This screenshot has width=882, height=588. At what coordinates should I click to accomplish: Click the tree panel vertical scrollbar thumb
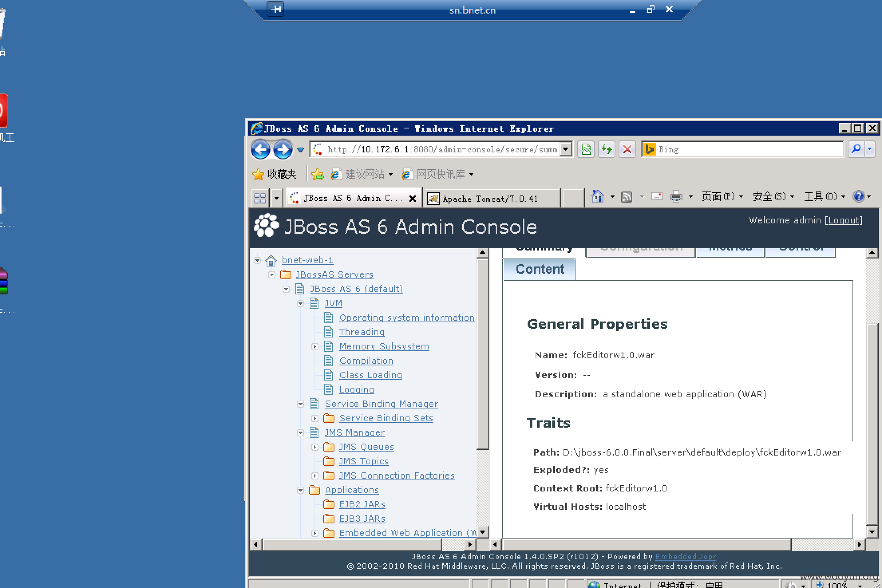tap(483, 354)
